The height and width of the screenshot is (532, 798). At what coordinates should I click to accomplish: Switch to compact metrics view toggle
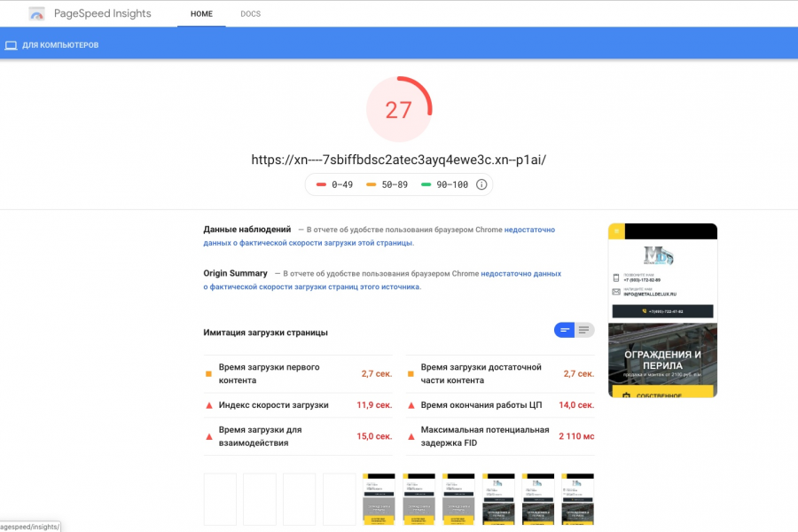(565, 330)
